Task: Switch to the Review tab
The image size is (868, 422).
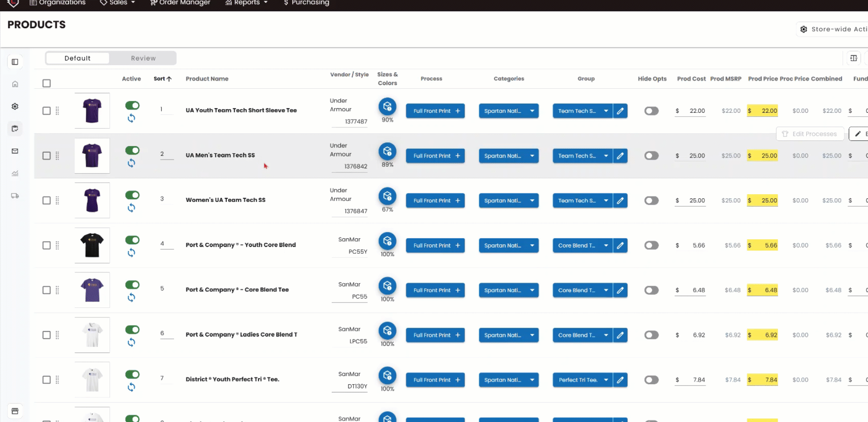Action: pos(143,58)
